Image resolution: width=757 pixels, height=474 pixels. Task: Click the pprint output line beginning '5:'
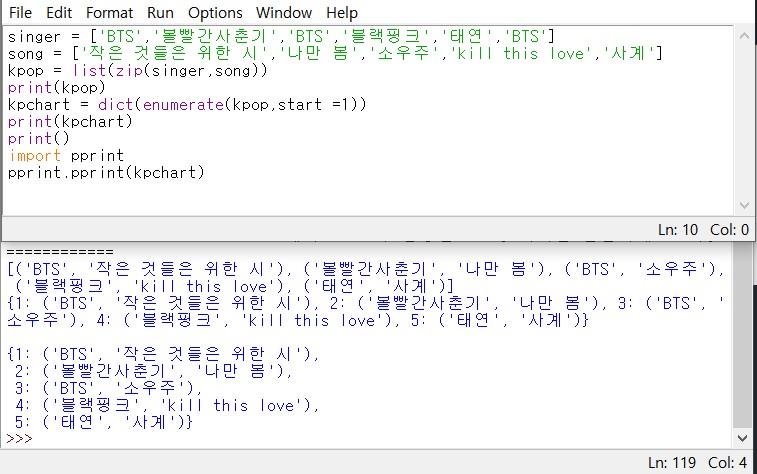pyautogui.click(x=103, y=422)
